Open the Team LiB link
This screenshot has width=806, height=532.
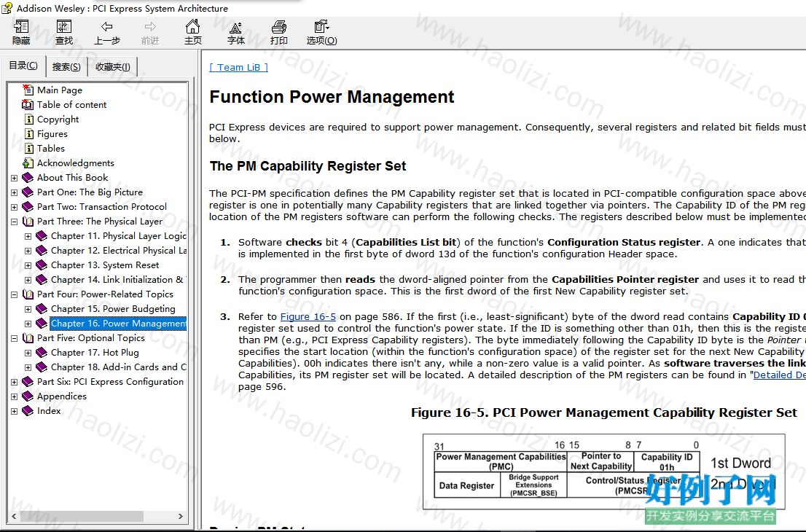point(238,67)
